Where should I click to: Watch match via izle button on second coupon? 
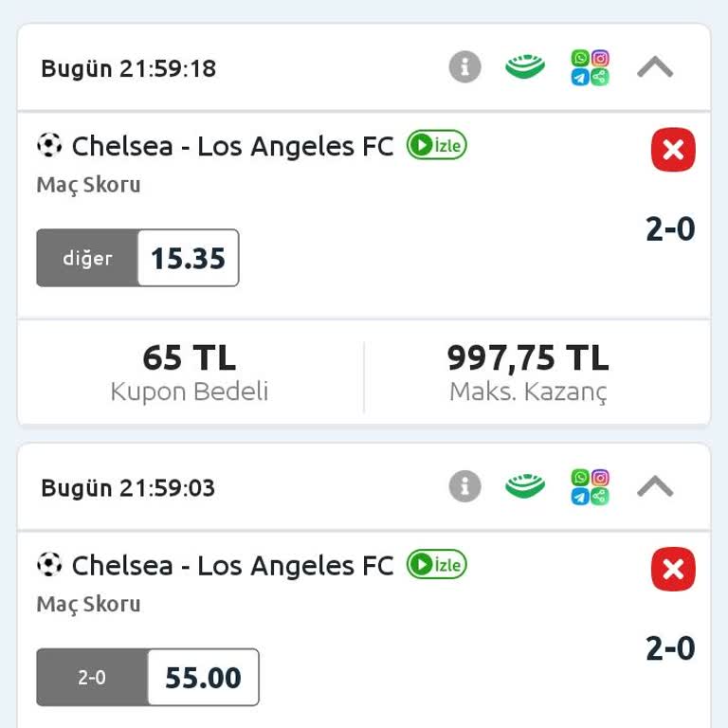point(437,565)
